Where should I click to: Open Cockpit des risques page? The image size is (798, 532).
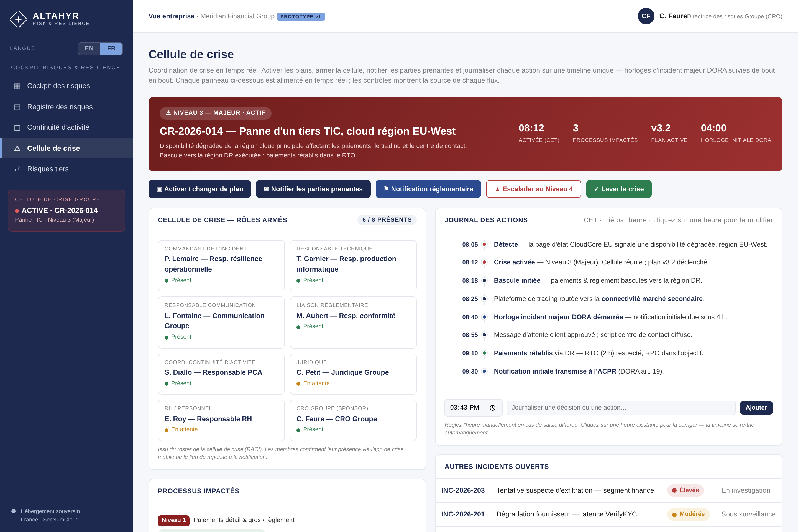click(66, 86)
